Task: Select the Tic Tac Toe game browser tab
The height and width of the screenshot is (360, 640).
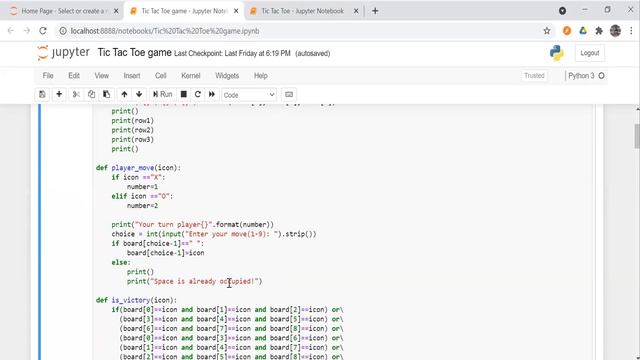Action: tap(184, 11)
